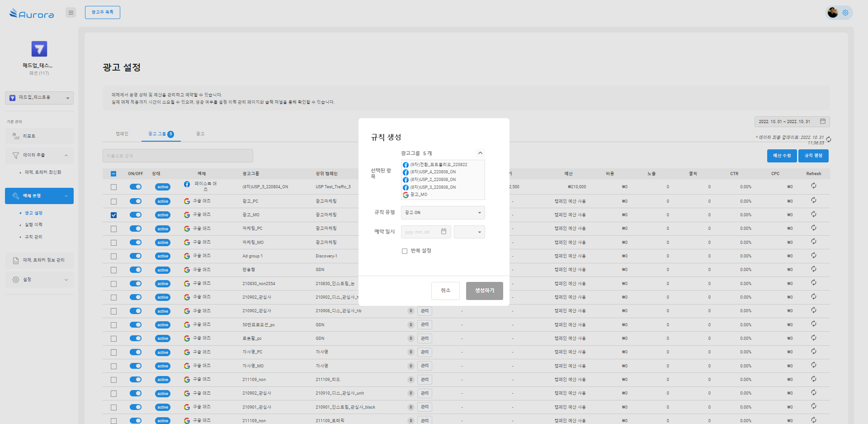Click the 생성하기 button
Screen dimensions: 868x424
tap(484, 291)
